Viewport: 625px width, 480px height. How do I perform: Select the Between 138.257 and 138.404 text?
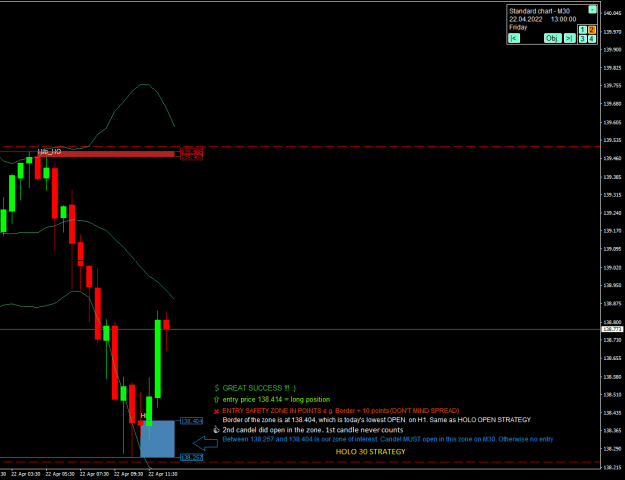388,439
